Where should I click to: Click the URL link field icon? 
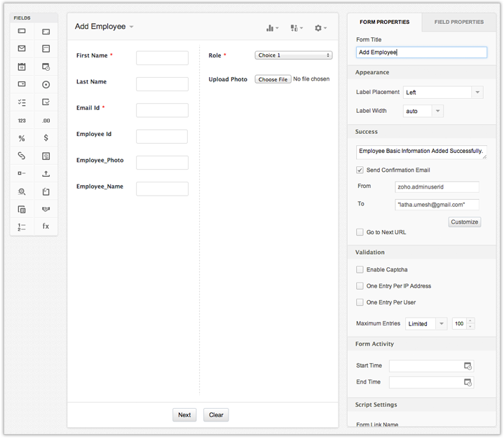[x=22, y=156]
